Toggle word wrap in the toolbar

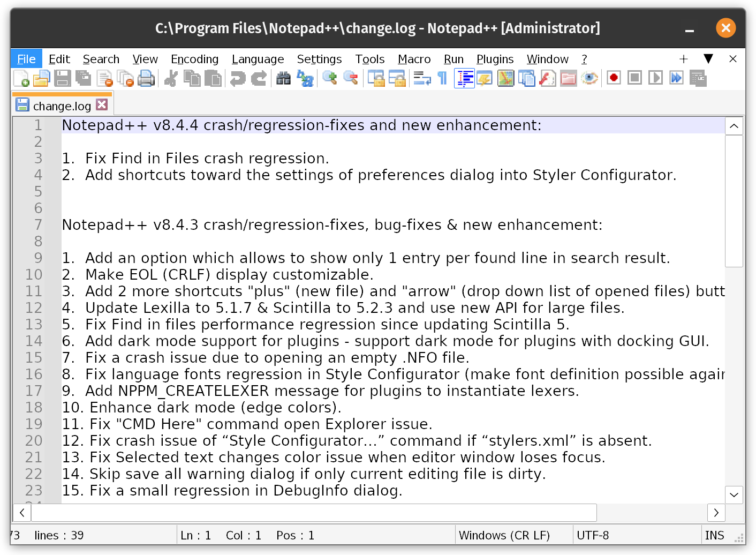[421, 78]
